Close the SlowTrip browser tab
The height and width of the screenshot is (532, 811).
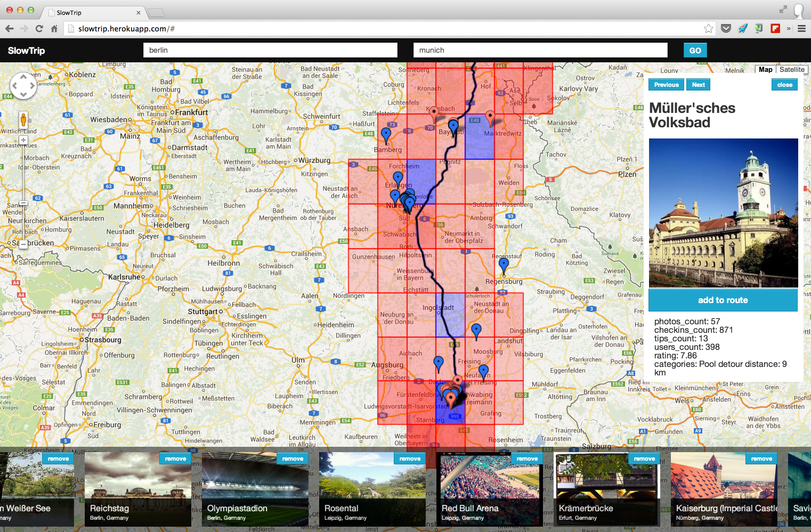point(139,13)
